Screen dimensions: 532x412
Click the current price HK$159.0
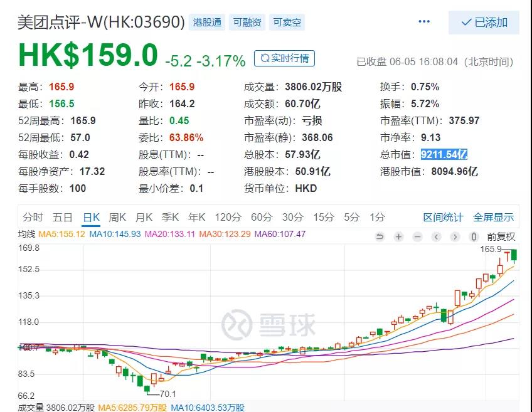(x=88, y=55)
